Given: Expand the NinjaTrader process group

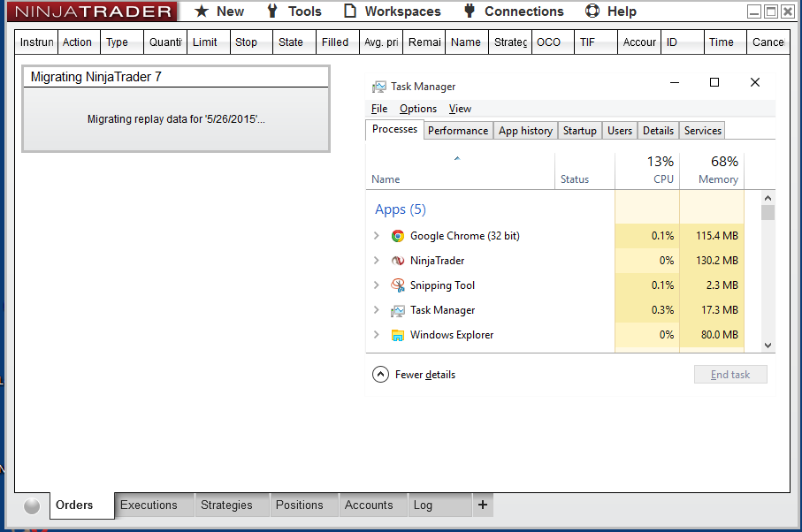Looking at the screenshot, I should point(377,260).
